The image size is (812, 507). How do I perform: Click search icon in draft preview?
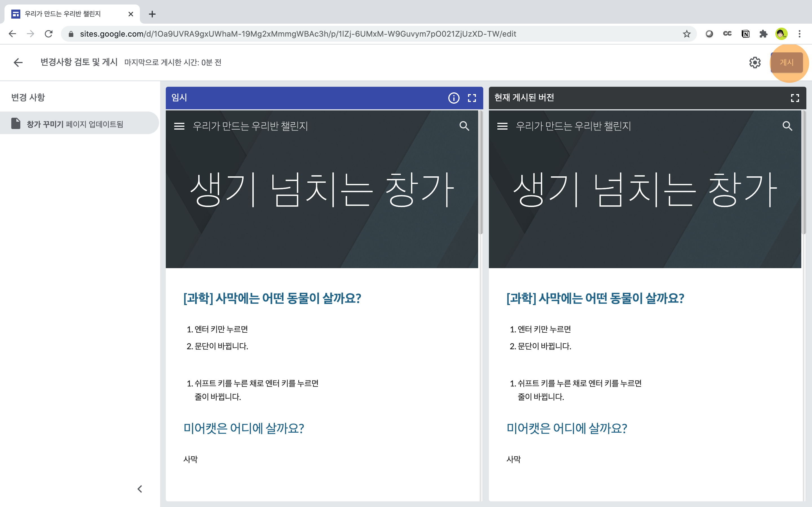(464, 126)
